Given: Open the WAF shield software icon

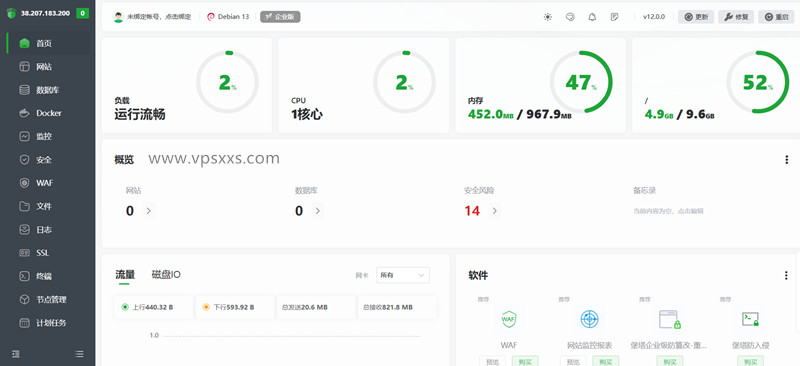Looking at the screenshot, I should [508, 320].
